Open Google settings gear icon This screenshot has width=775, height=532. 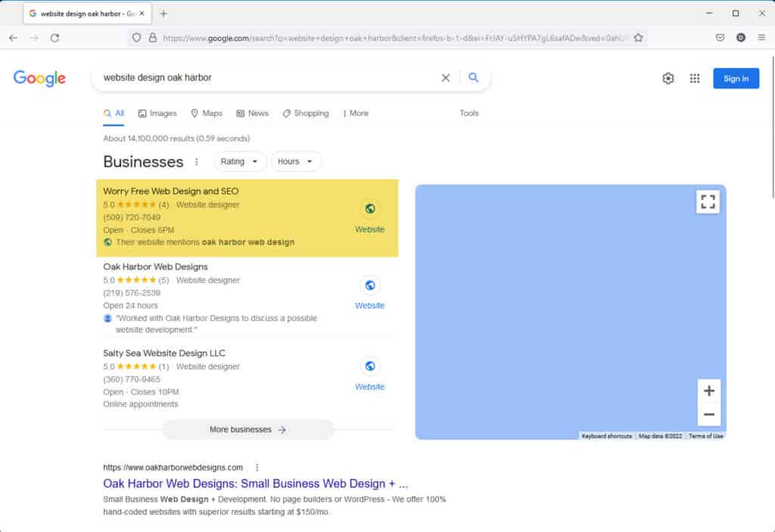(x=668, y=78)
